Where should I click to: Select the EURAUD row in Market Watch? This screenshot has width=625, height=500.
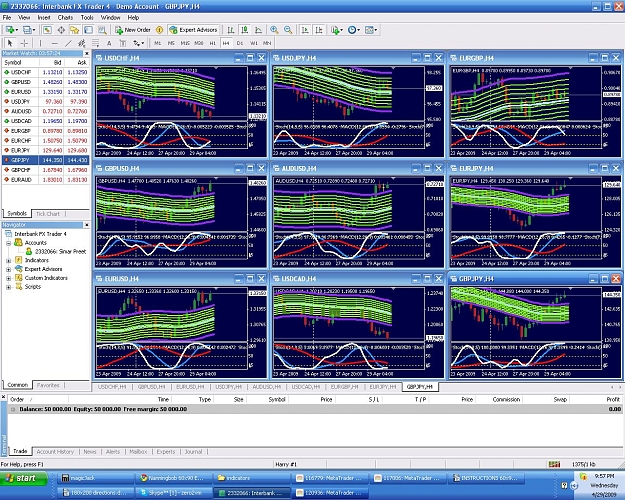pyautogui.click(x=45, y=180)
